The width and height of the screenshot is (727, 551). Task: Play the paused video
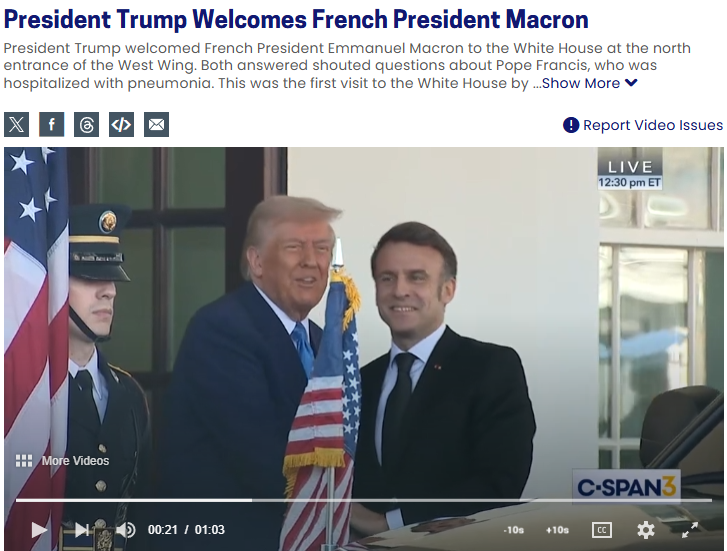pyautogui.click(x=39, y=530)
